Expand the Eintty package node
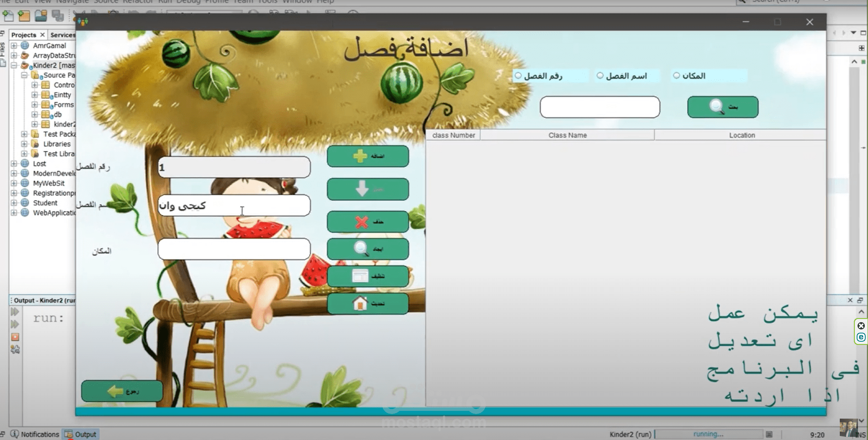868x440 pixels. (35, 95)
